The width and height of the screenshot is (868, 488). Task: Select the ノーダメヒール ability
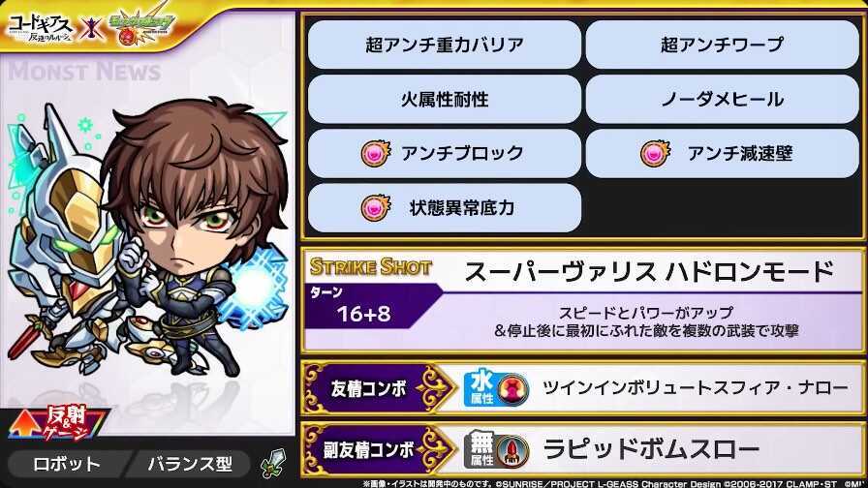coord(723,99)
